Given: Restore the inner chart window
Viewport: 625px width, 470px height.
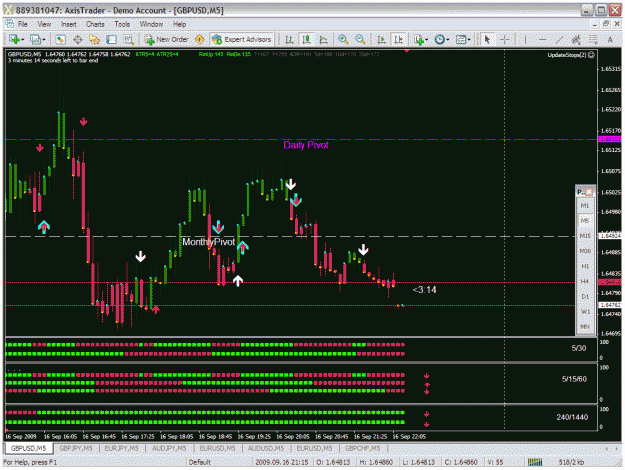Looking at the screenshot, I should click(605, 24).
